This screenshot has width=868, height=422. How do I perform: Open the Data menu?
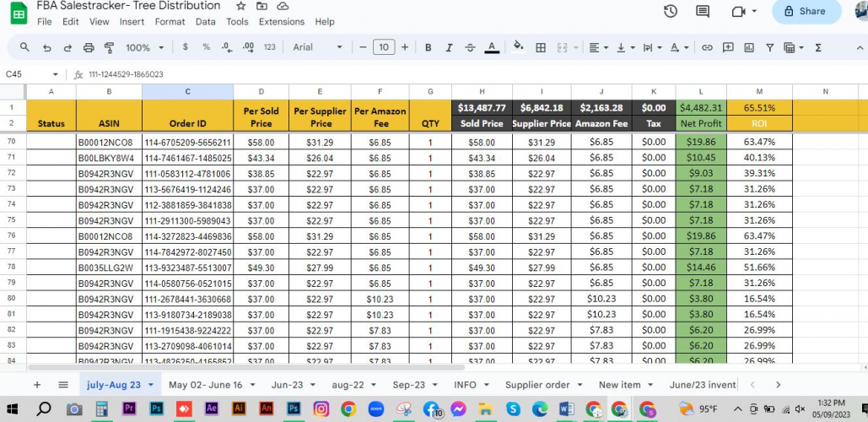pos(205,22)
